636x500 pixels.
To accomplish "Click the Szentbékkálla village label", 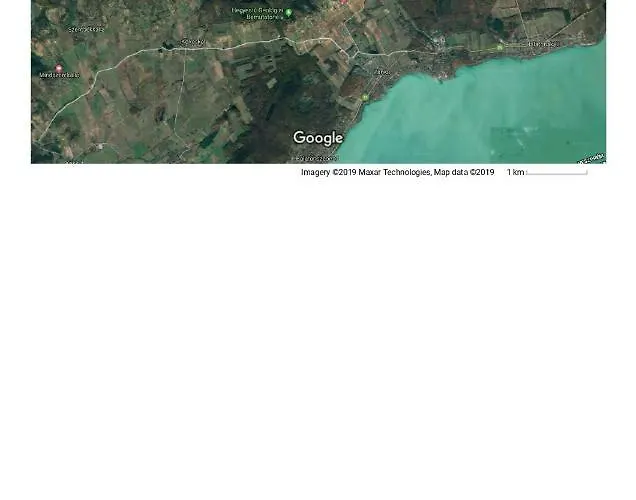I will click(x=85, y=29).
